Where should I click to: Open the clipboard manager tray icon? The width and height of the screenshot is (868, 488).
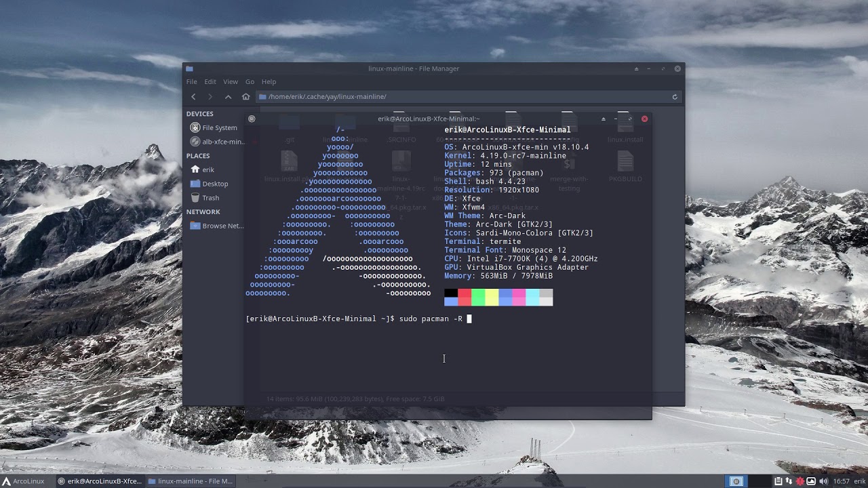(x=778, y=481)
